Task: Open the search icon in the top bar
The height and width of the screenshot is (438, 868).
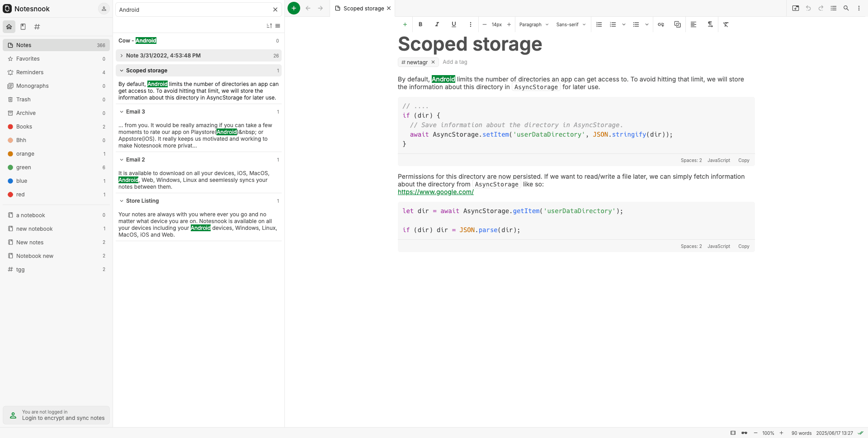Action: [x=846, y=8]
